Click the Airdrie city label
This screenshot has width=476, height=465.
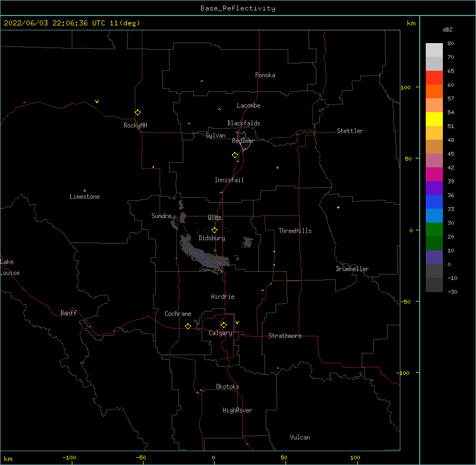pyautogui.click(x=223, y=297)
